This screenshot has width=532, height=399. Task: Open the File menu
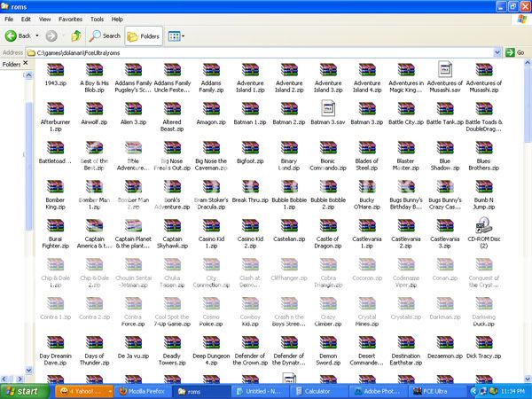9,20
